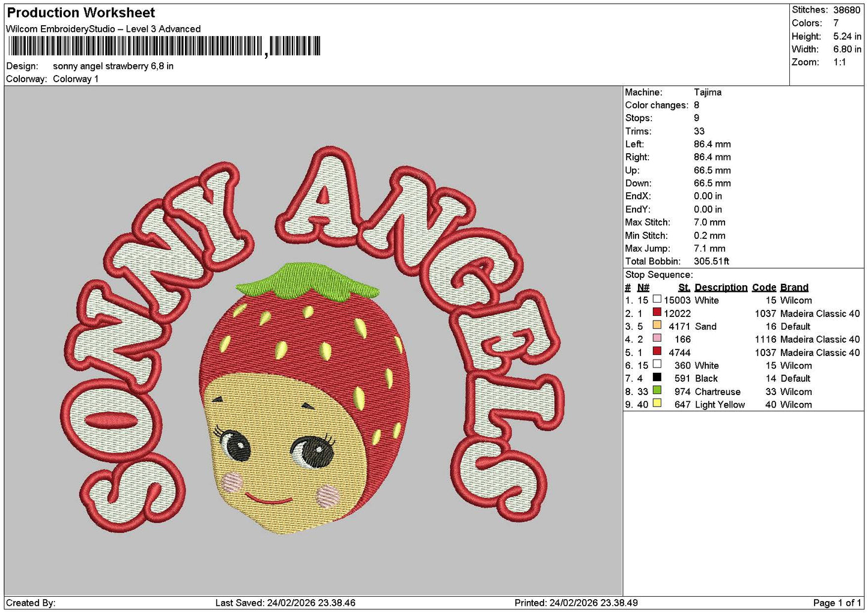Click the pink swatch of stop 4 (166)

click(657, 338)
